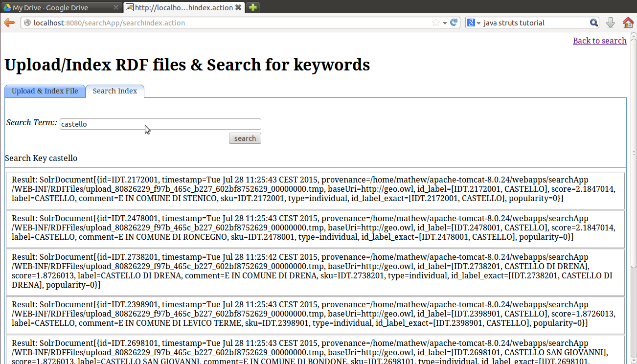637x364 pixels.
Task: Switch to My Drive - Google Drive tab
Action: [x=61, y=7]
